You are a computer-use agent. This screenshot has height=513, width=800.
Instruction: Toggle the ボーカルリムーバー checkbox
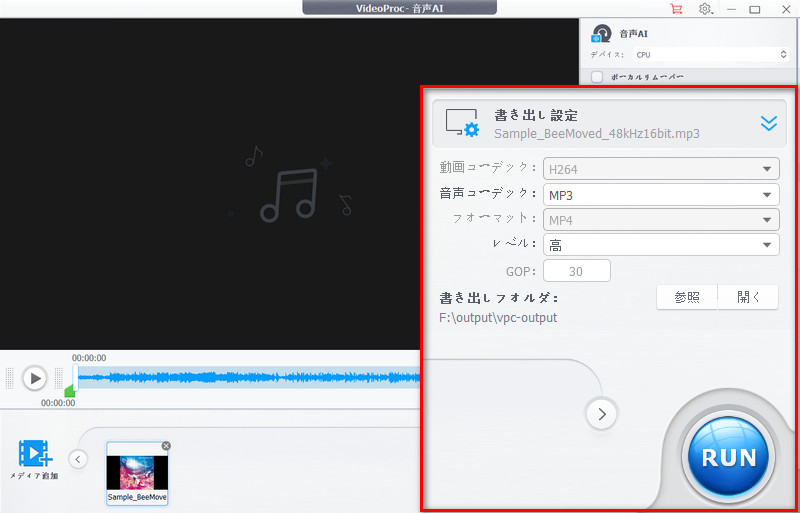coord(596,78)
